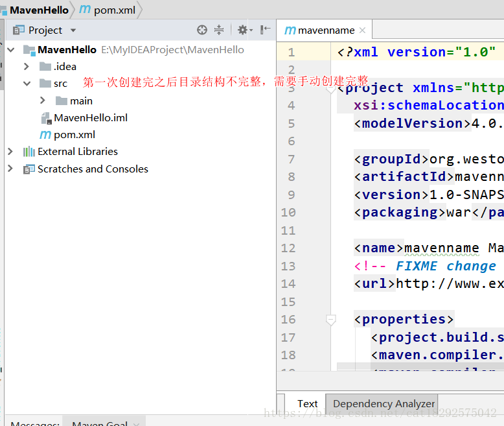Open the Project view dropdown
This screenshot has height=426, width=504.
(x=73, y=30)
